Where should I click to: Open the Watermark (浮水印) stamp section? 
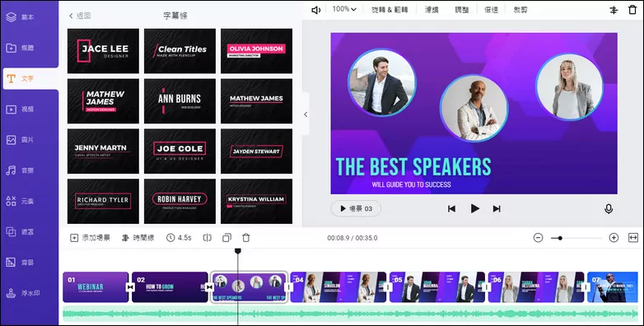[22, 293]
